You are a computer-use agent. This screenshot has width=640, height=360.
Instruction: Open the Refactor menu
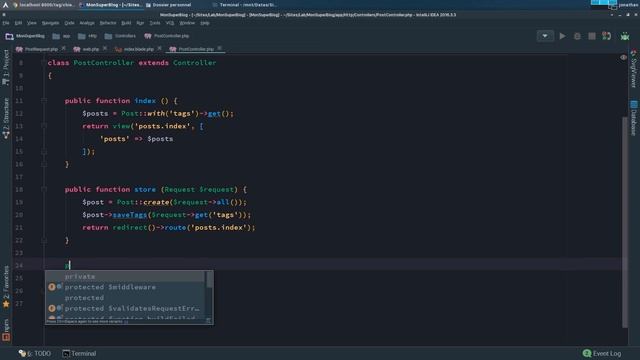coord(108,23)
